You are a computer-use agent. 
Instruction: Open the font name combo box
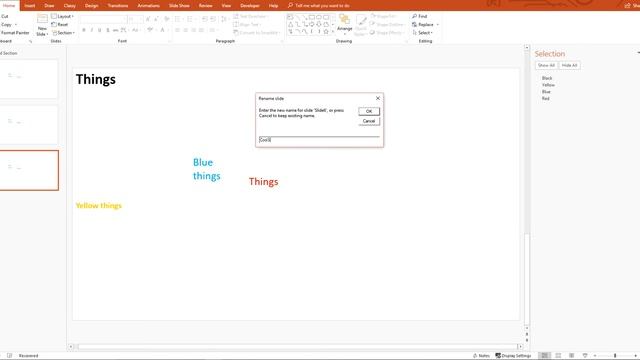click(103, 19)
